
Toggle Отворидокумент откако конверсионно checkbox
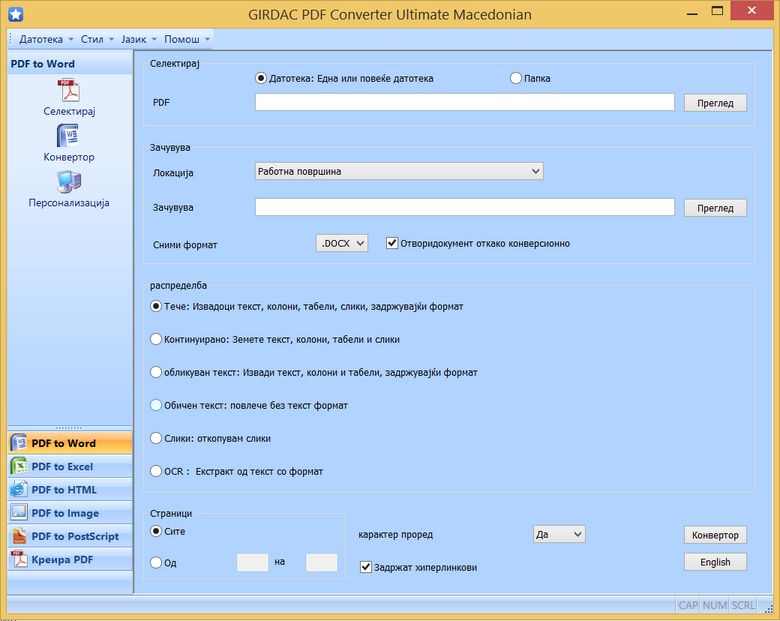point(392,243)
